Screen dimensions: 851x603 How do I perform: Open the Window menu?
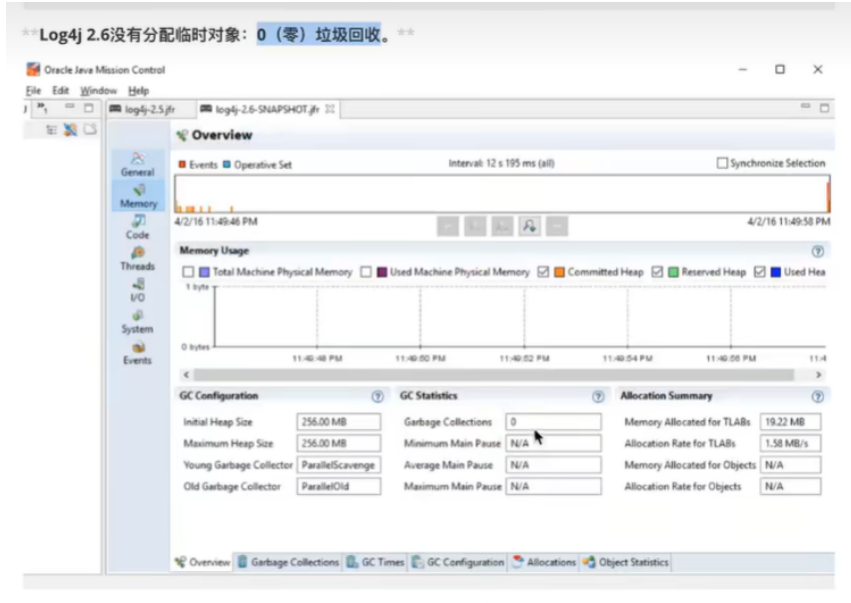tap(98, 91)
